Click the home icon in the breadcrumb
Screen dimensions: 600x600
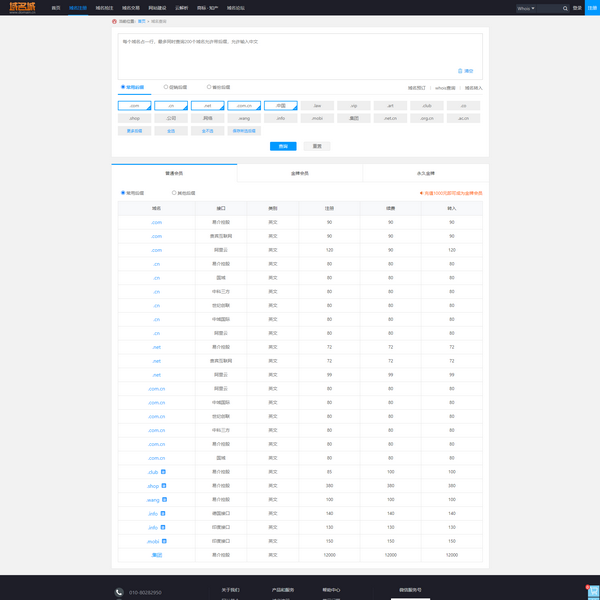click(x=114, y=21)
